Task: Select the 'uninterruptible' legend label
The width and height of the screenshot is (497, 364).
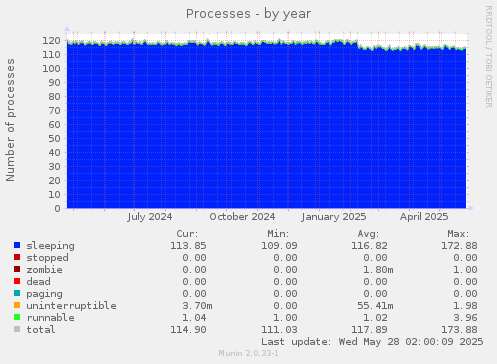Action: tap(71, 306)
